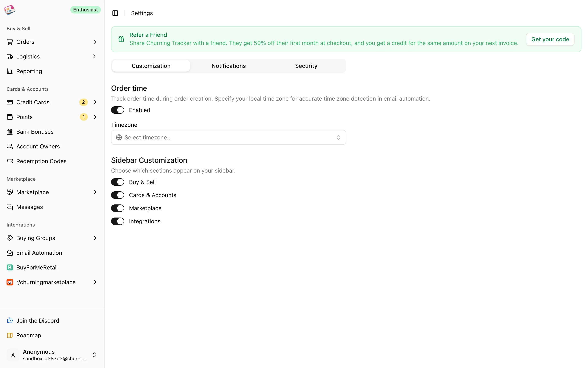Click the Get your code button

pyautogui.click(x=550, y=39)
